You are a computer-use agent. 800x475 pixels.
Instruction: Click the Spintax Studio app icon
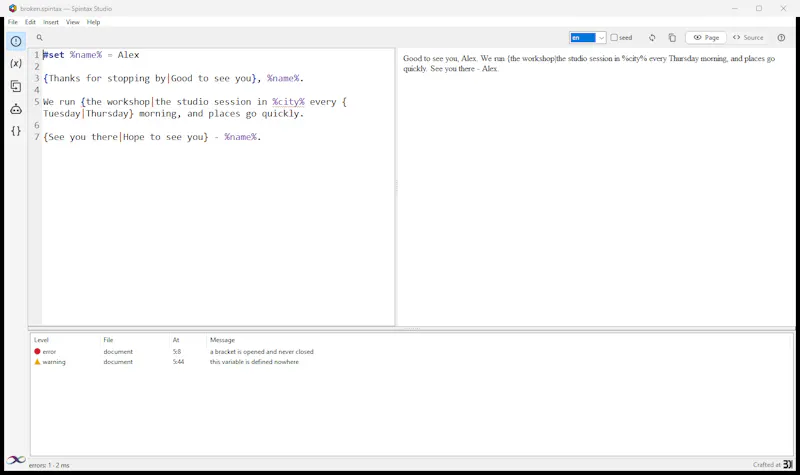pos(12,8)
